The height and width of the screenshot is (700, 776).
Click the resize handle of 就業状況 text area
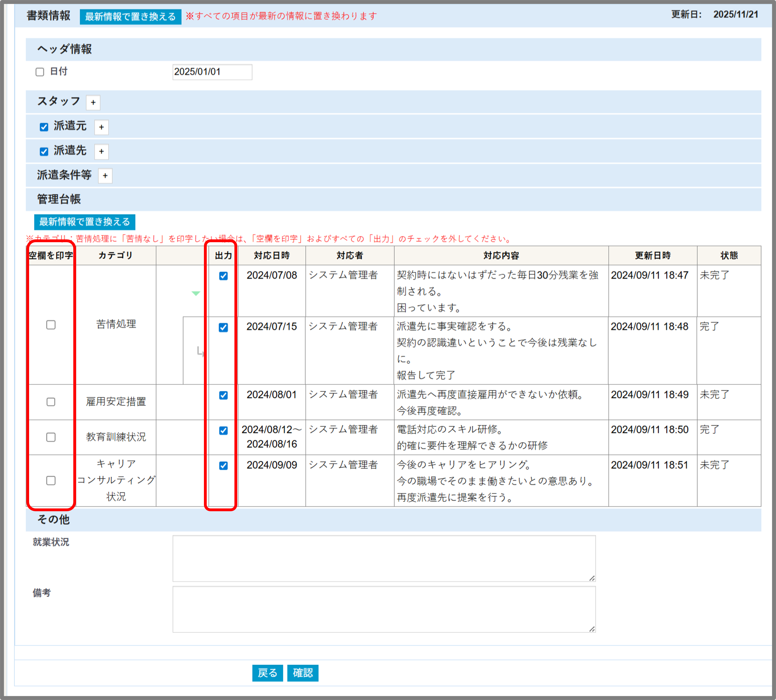592,578
